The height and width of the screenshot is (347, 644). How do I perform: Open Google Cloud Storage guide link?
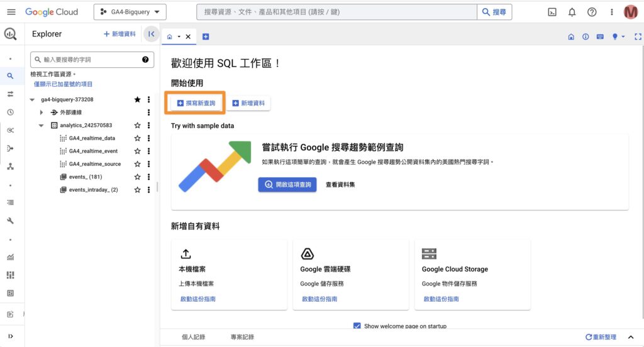point(441,299)
